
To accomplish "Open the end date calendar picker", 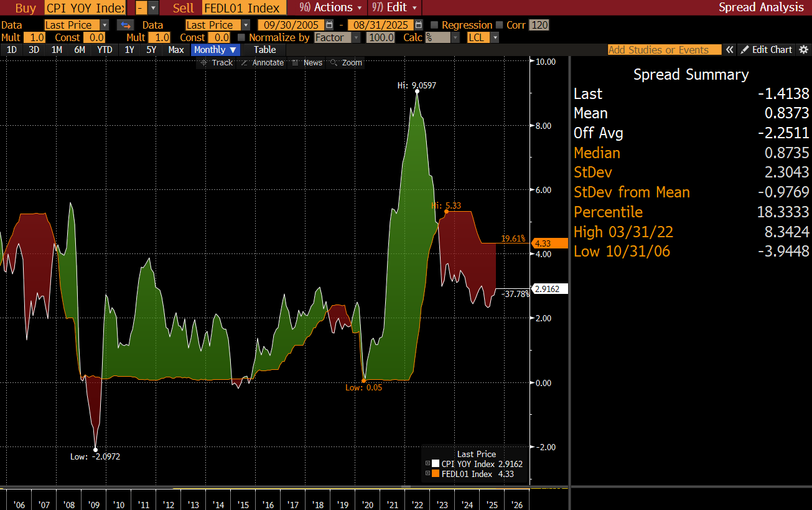I will pos(419,25).
